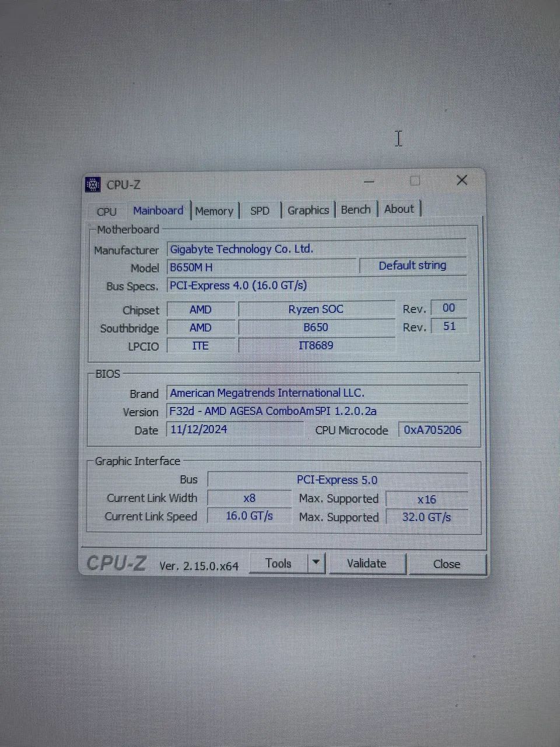The height and width of the screenshot is (747, 560).
Task: Open the Graphics tab
Action: pyautogui.click(x=308, y=210)
